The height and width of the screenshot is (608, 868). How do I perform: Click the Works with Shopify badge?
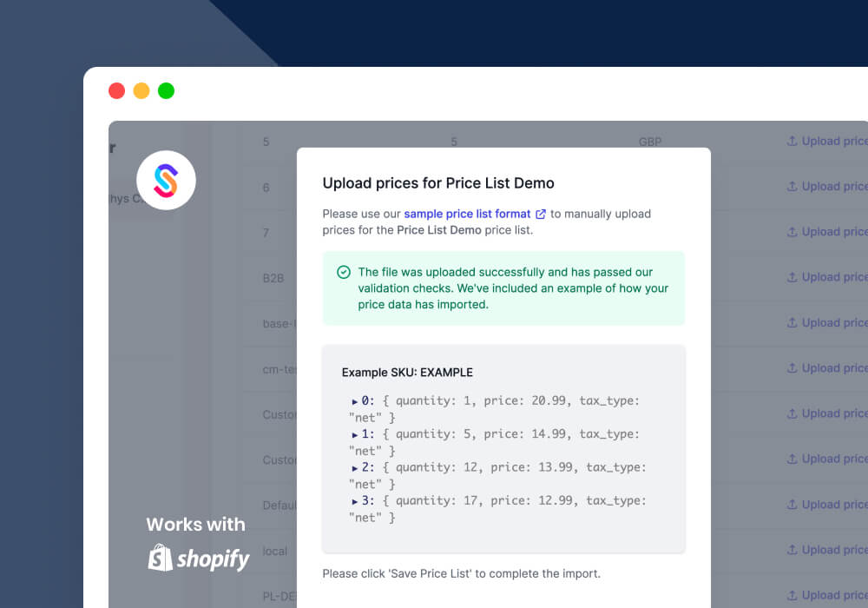[195, 543]
